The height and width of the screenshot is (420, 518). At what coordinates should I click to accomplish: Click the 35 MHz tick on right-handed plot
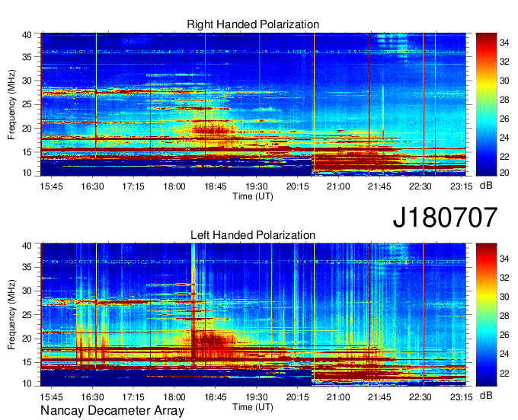[27, 57]
